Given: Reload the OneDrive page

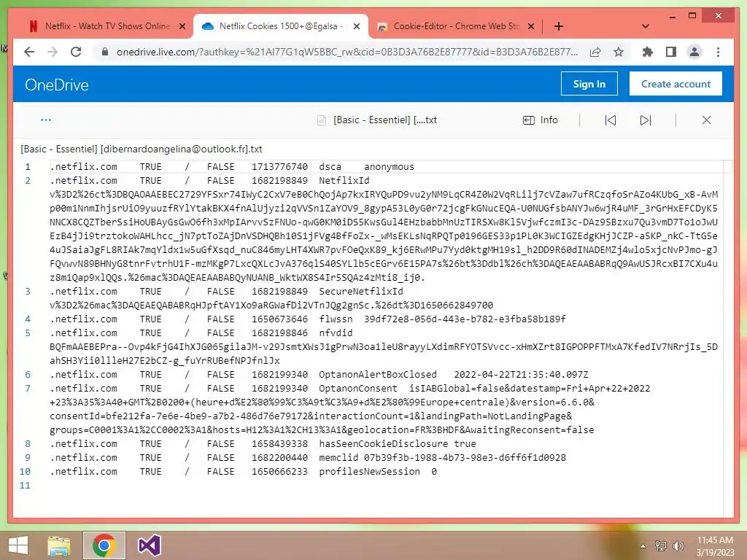Looking at the screenshot, I should pos(76,52).
